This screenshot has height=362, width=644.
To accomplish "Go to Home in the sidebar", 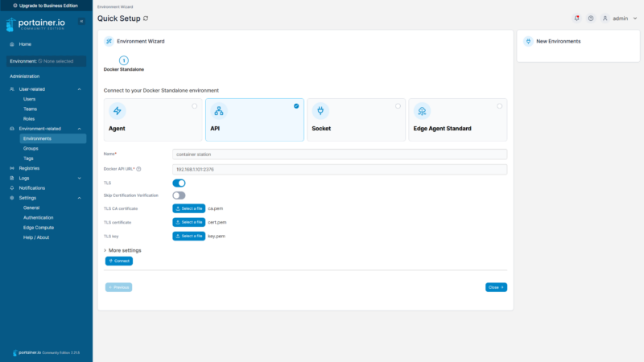I will pos(25,44).
